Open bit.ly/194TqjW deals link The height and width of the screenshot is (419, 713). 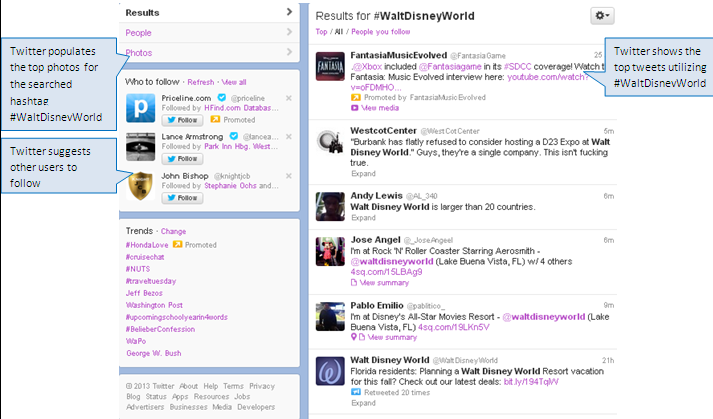(531, 382)
